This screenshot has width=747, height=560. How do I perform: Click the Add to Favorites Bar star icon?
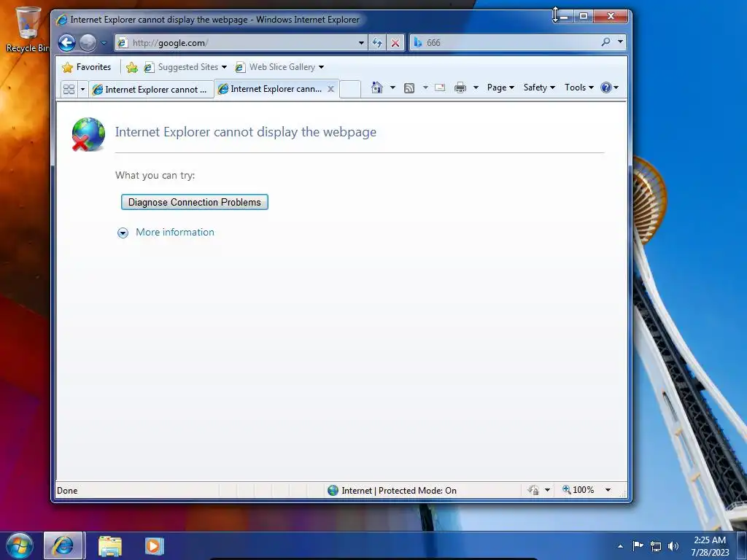[x=132, y=68]
